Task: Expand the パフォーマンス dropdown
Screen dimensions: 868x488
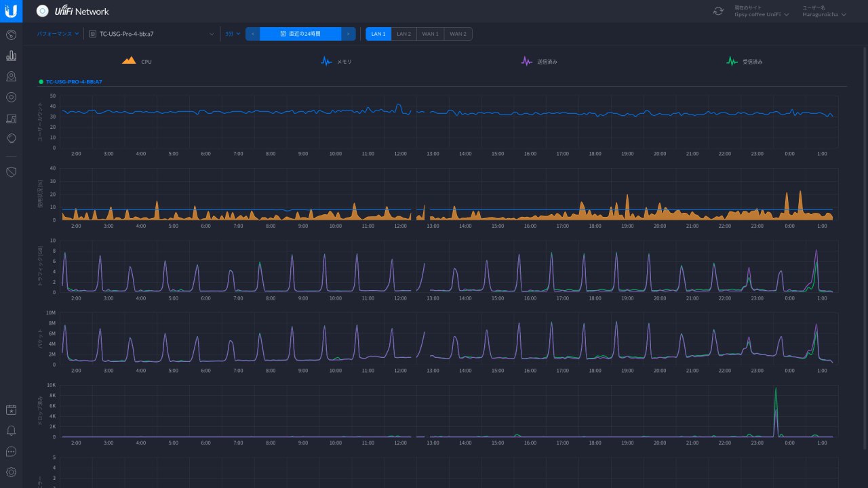Action: tap(58, 33)
